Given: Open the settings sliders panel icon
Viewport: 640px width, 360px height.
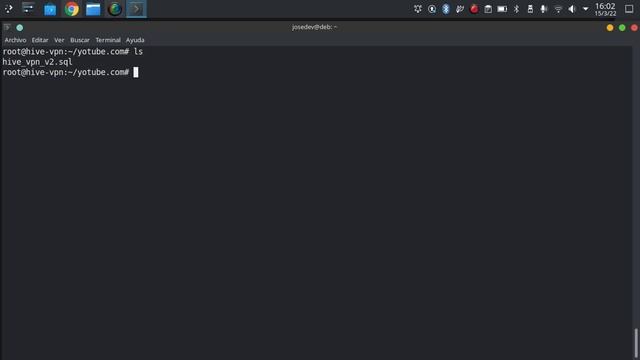Looking at the screenshot, I should [x=28, y=9].
